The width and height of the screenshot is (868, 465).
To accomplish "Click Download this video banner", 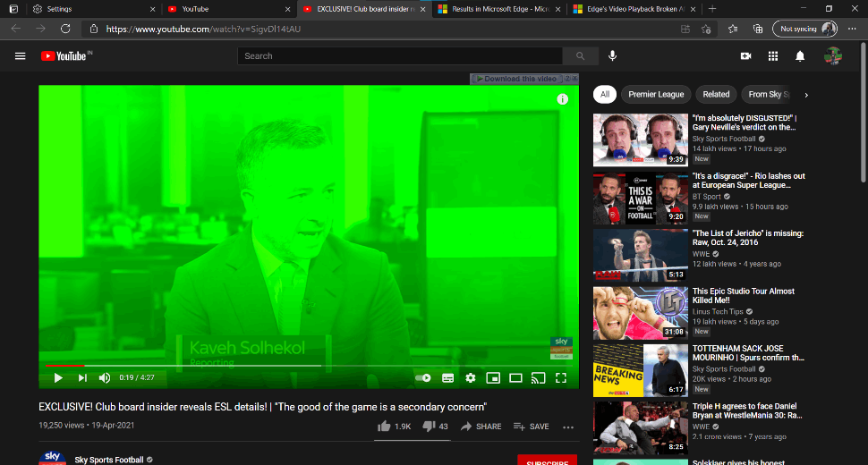I will pos(516,79).
